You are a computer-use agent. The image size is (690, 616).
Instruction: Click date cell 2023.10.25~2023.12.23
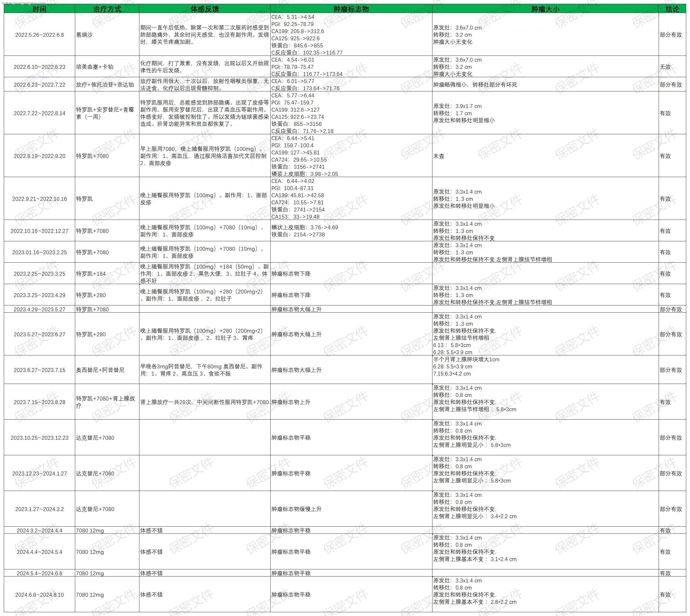coord(39,438)
